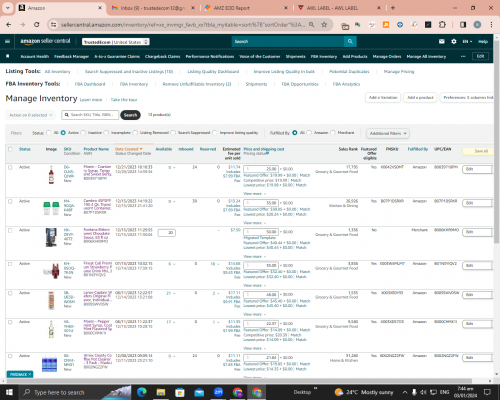Click the dark Search button beside SKU field

130,115
